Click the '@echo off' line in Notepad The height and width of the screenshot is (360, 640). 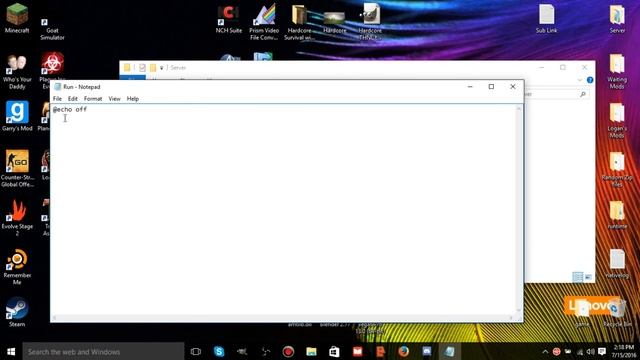coord(70,109)
